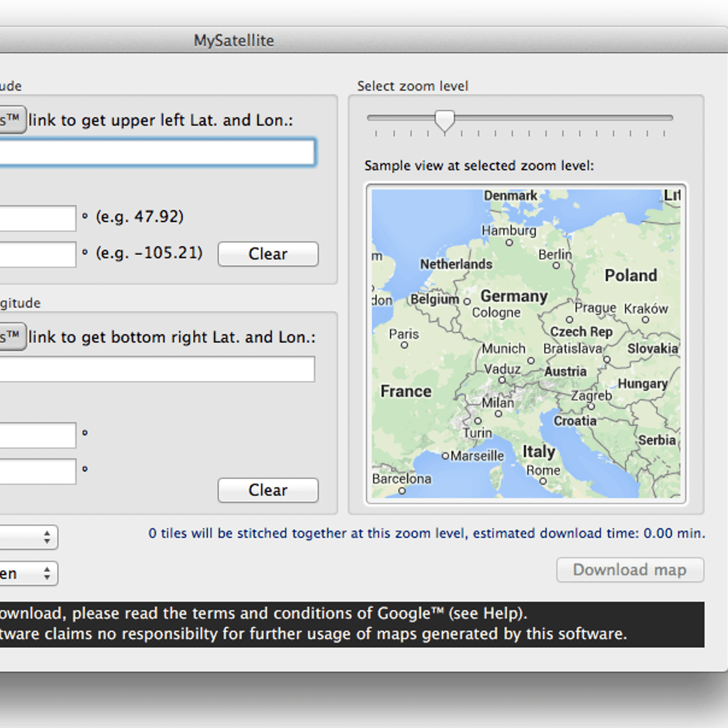Focus the upper left link text field

(x=157, y=152)
